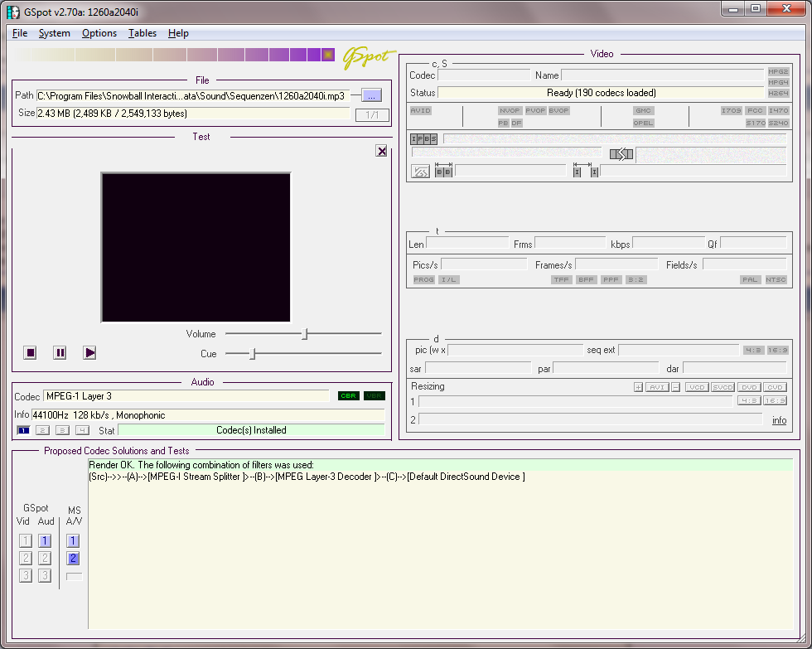
Task: Click the file browse button beside Path
Action: (372, 95)
